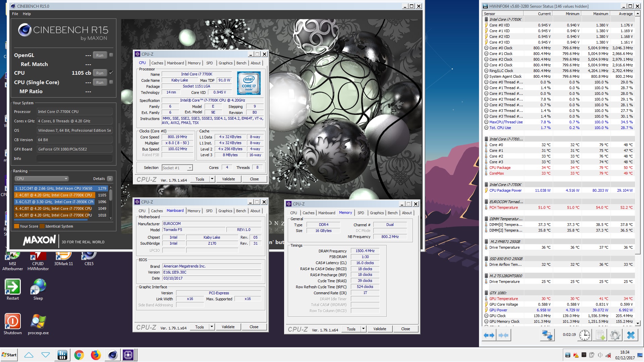Click the Shutdown desktop shortcut

tap(13, 324)
